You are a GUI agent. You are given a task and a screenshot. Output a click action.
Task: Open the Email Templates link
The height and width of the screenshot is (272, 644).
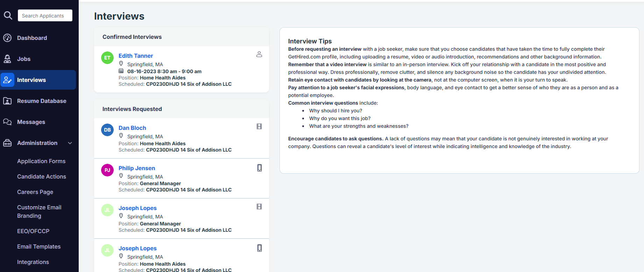[x=39, y=246]
